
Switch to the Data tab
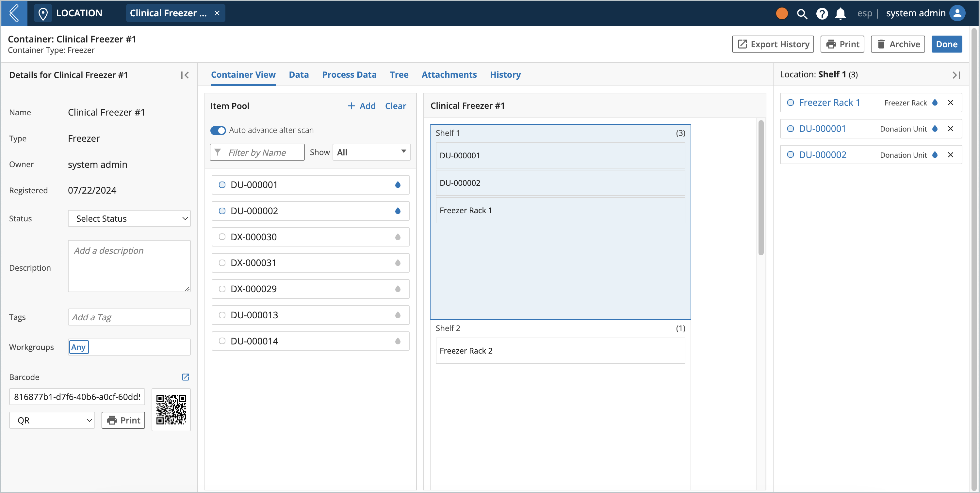click(299, 74)
